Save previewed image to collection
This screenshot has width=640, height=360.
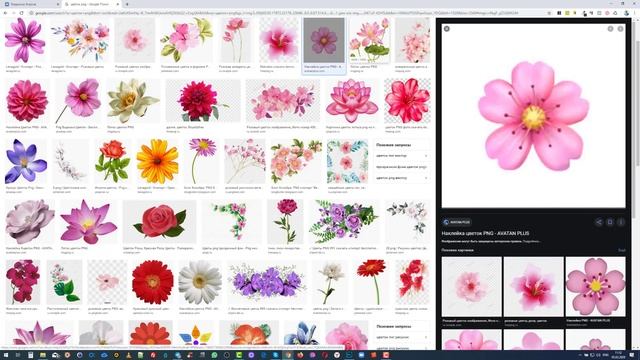pyautogui.click(x=610, y=222)
